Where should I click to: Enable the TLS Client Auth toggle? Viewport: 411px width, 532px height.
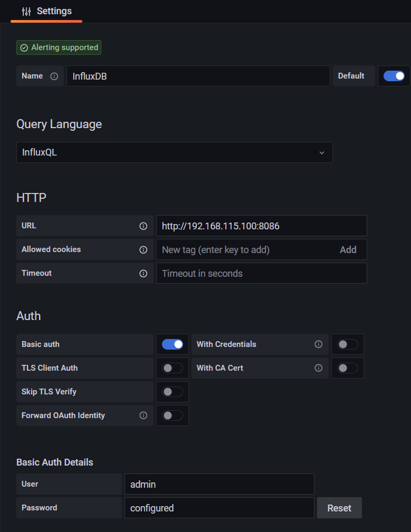[x=172, y=368]
